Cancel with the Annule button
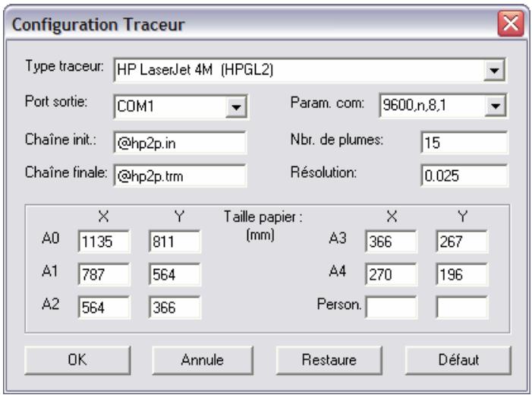Image resolution: width=532 pixels, height=395 pixels. click(x=203, y=360)
